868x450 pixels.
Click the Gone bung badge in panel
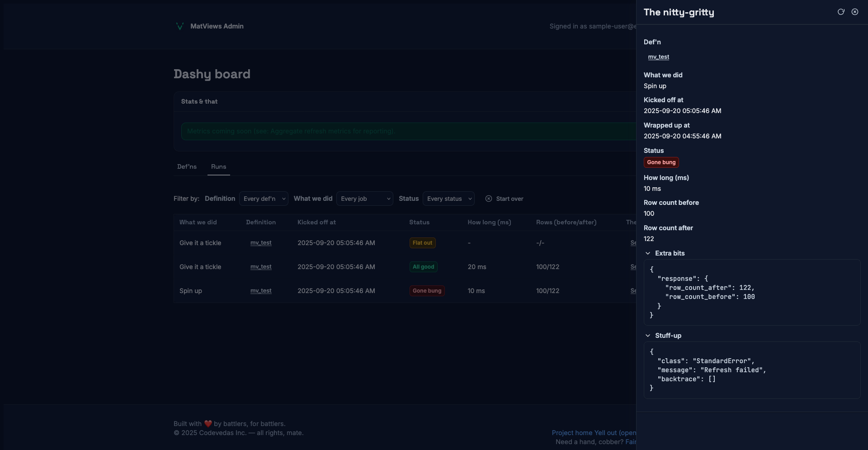[x=661, y=162]
